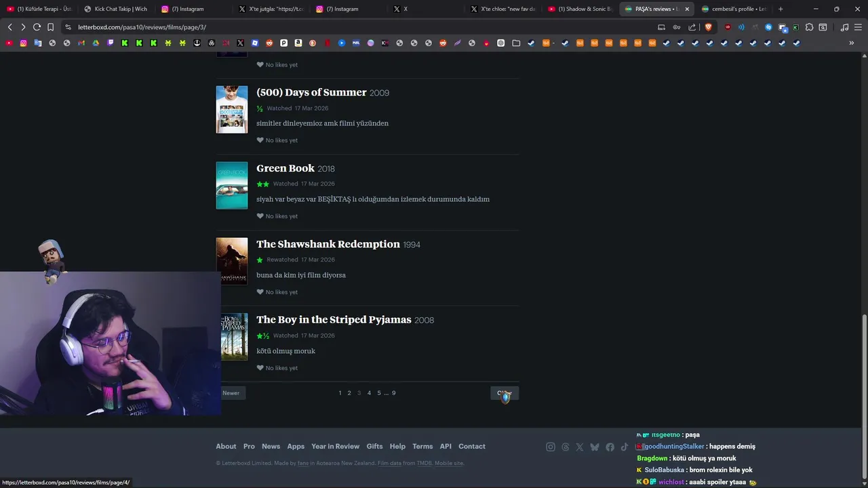
Task: Open (500) Days of Summer title link
Action: pyautogui.click(x=311, y=92)
